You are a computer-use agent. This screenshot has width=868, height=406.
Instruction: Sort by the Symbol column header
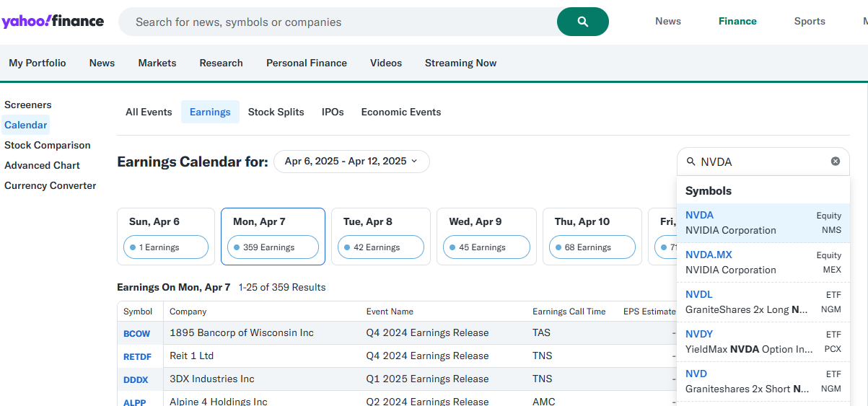138,312
